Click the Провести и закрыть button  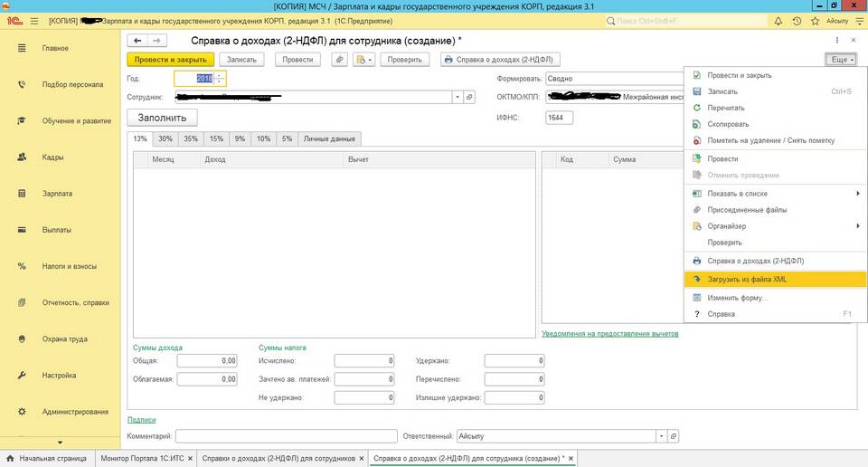[171, 59]
